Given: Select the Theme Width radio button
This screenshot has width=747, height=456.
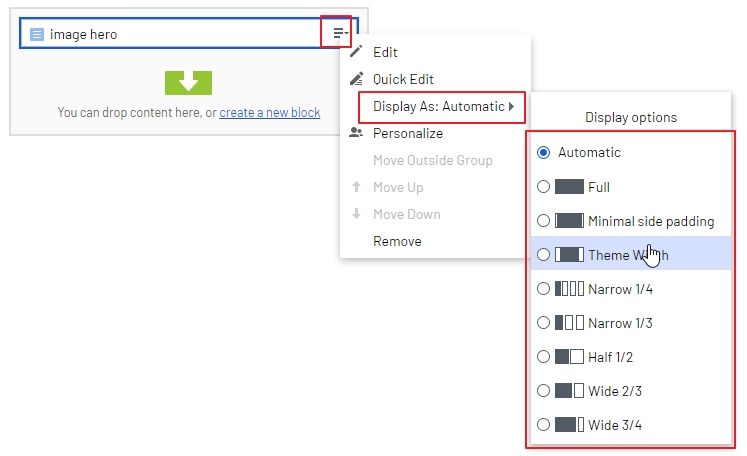Looking at the screenshot, I should tap(543, 255).
